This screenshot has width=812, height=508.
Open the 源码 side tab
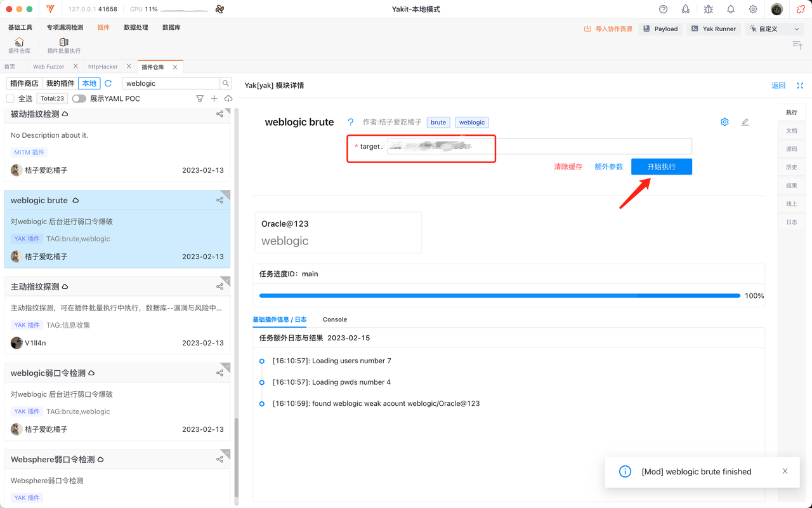point(792,149)
